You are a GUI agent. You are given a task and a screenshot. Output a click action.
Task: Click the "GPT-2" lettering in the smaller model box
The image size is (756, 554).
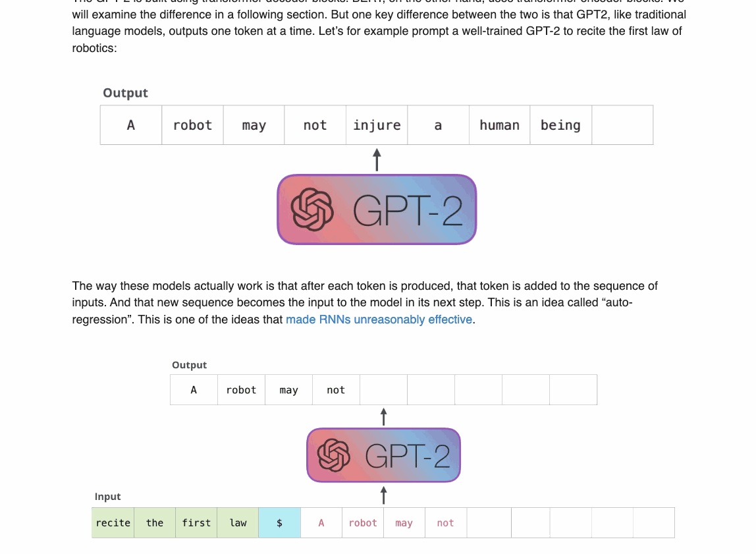click(x=407, y=455)
